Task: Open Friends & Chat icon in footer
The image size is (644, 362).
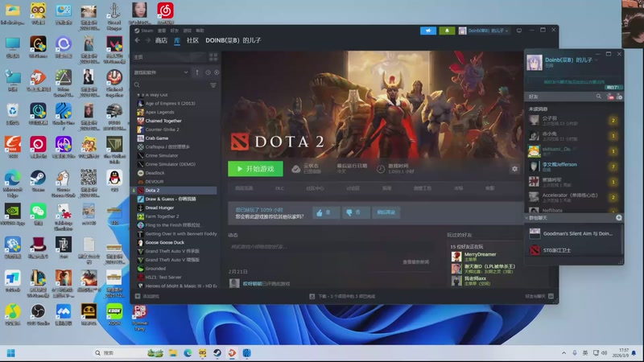Action: coord(551,296)
